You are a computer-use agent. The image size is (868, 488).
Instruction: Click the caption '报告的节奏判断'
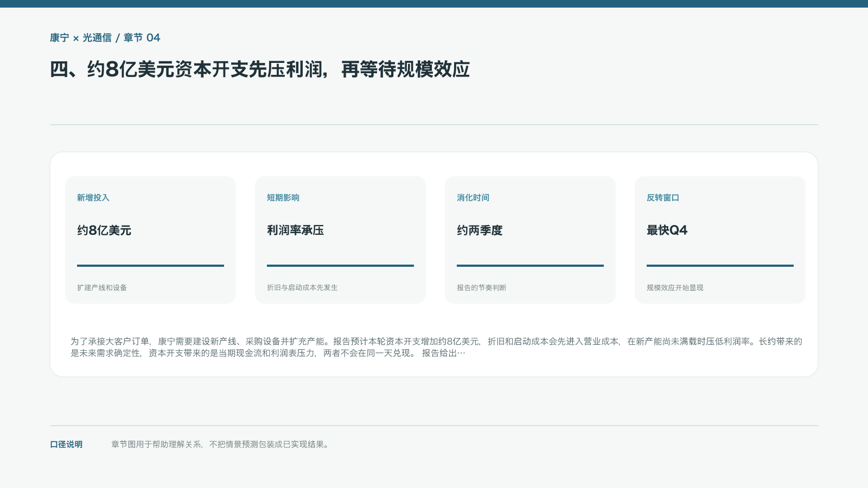click(482, 288)
